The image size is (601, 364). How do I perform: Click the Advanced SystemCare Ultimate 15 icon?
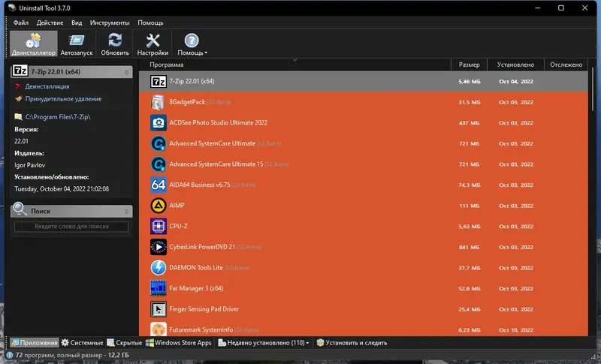159,164
